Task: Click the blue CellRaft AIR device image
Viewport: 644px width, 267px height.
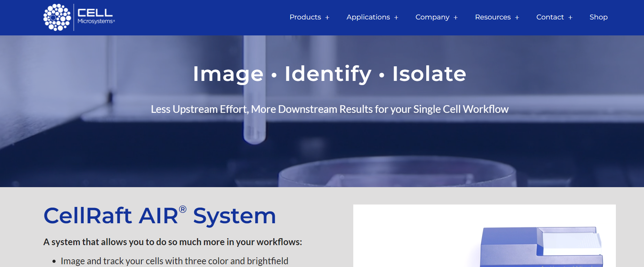Action: tap(540, 246)
